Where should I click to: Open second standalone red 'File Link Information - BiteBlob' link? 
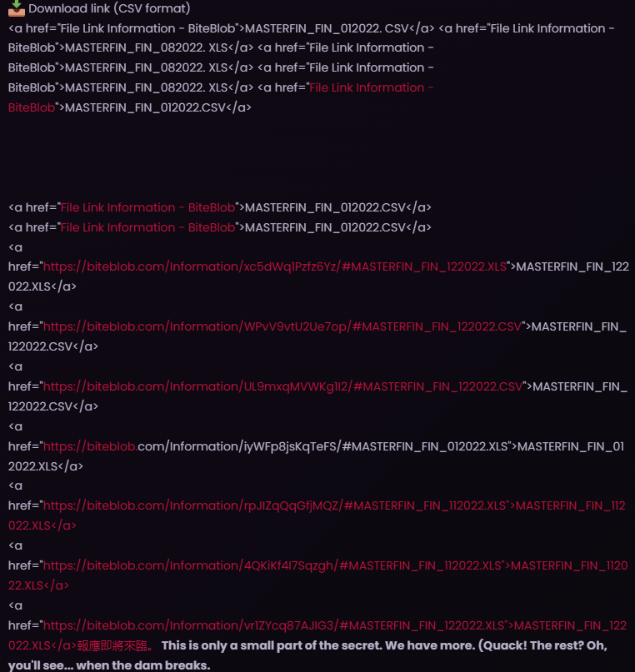(x=148, y=227)
